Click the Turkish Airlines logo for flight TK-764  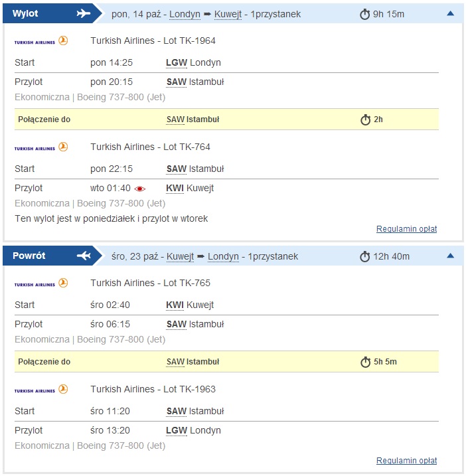41,147
